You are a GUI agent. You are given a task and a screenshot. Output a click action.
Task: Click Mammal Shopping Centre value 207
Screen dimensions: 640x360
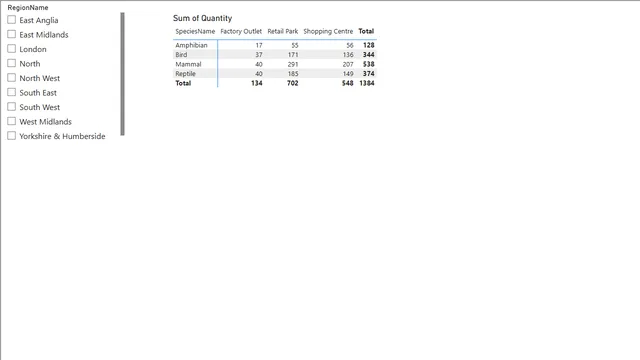[348, 64]
